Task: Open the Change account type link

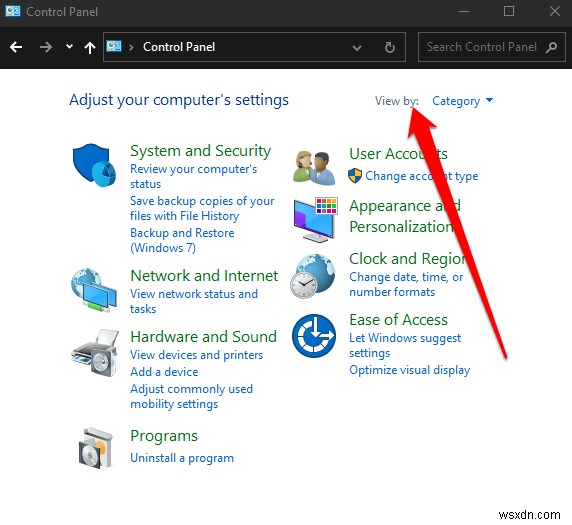Action: [421, 176]
